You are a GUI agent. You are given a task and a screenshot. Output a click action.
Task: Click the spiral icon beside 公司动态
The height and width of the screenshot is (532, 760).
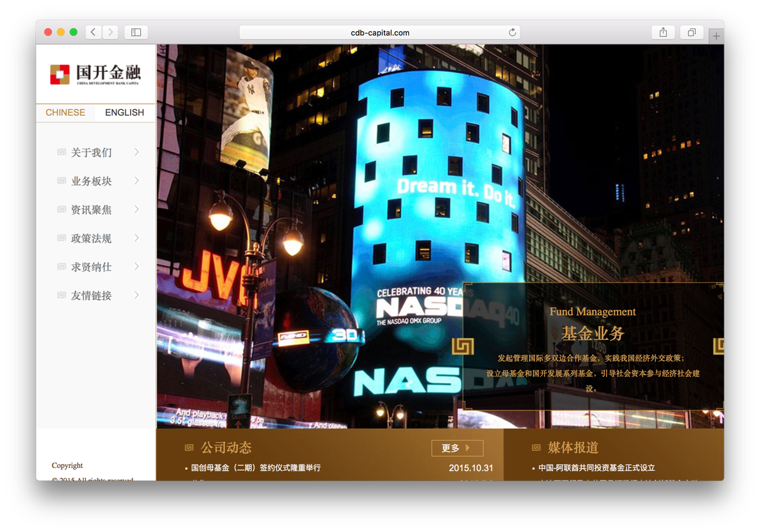pos(189,448)
